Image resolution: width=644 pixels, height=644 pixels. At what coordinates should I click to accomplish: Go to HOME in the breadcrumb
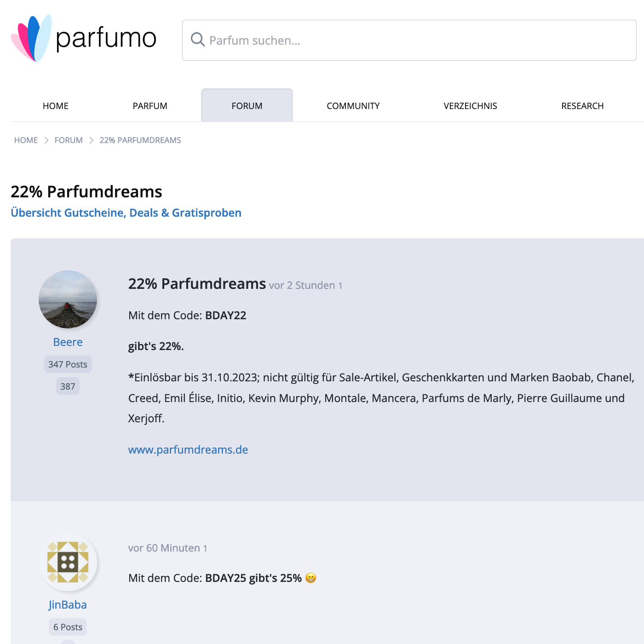[26, 140]
